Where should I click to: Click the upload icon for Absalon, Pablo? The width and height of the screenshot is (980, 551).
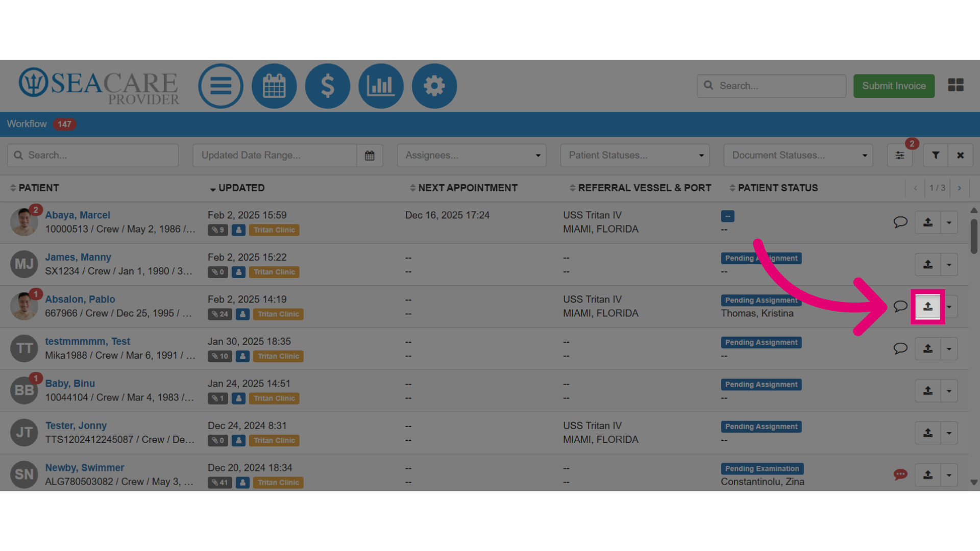point(928,307)
